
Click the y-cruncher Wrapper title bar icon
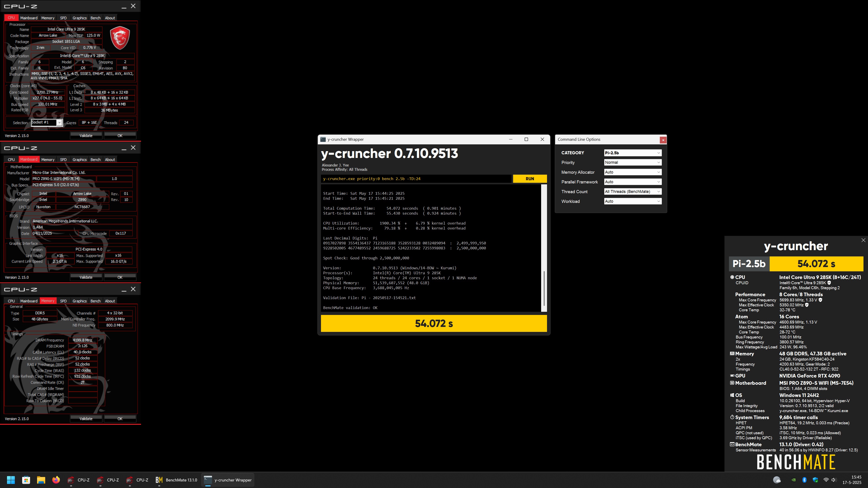point(323,139)
